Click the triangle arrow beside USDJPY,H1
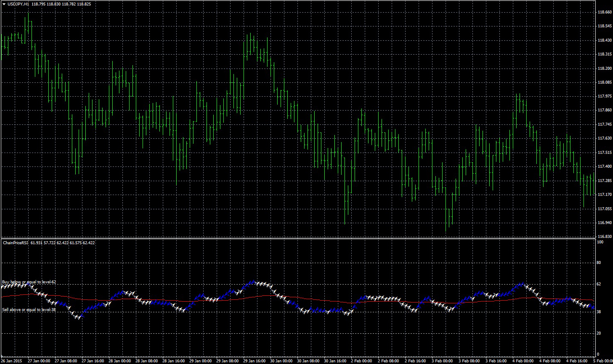This screenshot has height=364, width=613. click(4, 4)
